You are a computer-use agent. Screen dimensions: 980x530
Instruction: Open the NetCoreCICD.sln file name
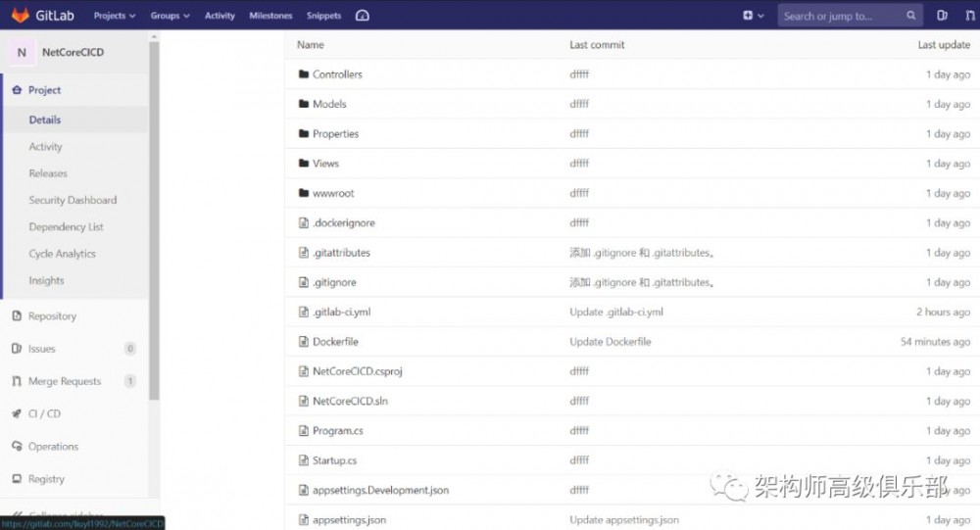click(x=350, y=402)
